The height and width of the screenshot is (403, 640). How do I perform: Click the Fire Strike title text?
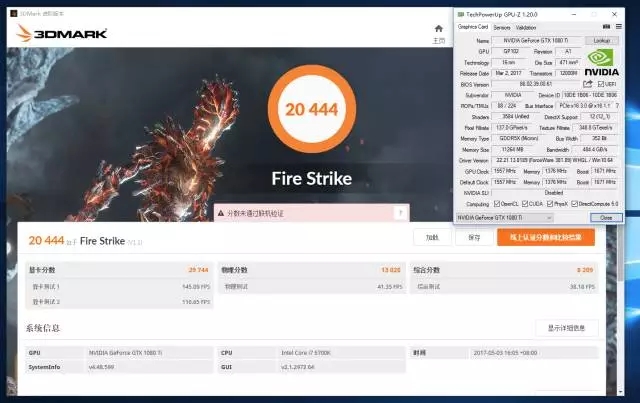tap(311, 179)
